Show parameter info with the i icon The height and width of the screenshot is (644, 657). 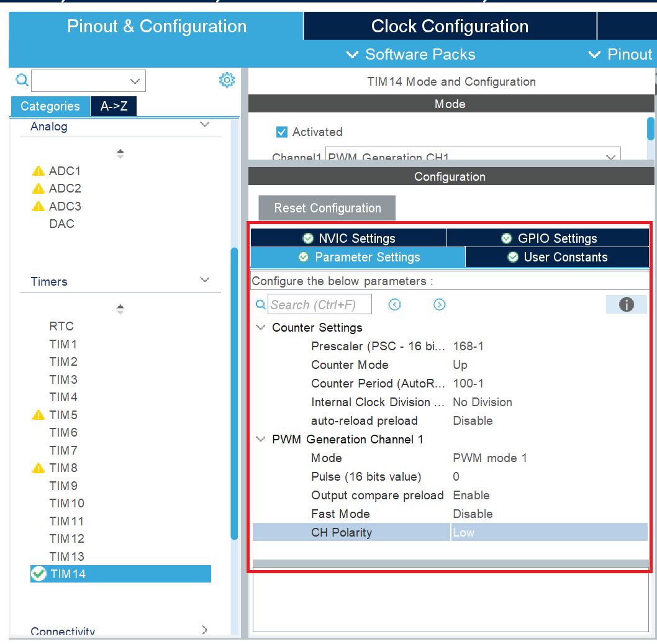(627, 305)
